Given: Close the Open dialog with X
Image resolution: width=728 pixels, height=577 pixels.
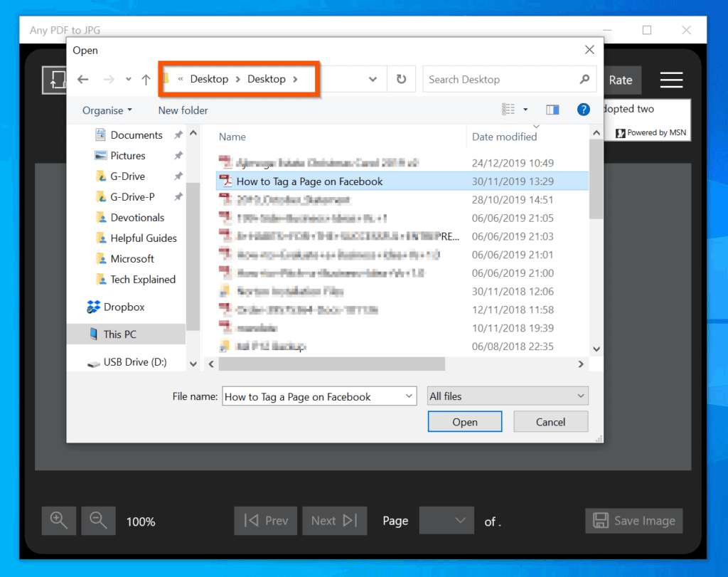Looking at the screenshot, I should [589, 50].
